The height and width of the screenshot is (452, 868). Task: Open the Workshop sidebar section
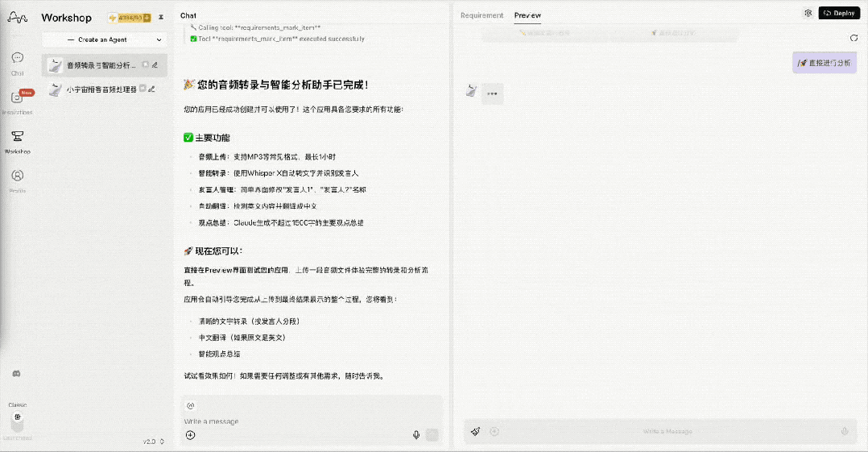click(17, 141)
